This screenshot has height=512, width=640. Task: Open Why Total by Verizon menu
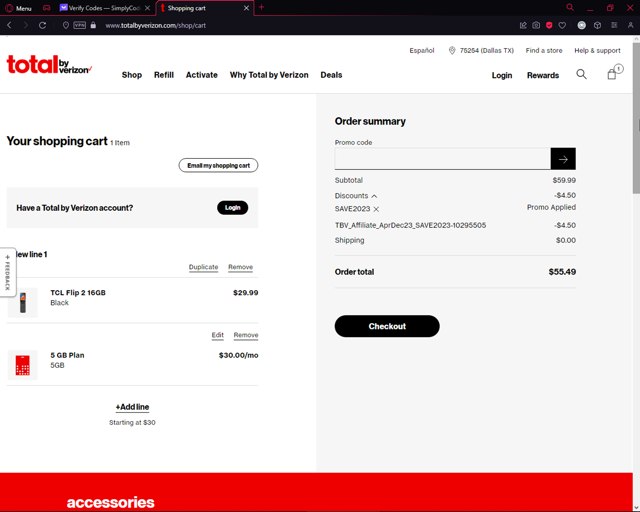[x=269, y=75]
